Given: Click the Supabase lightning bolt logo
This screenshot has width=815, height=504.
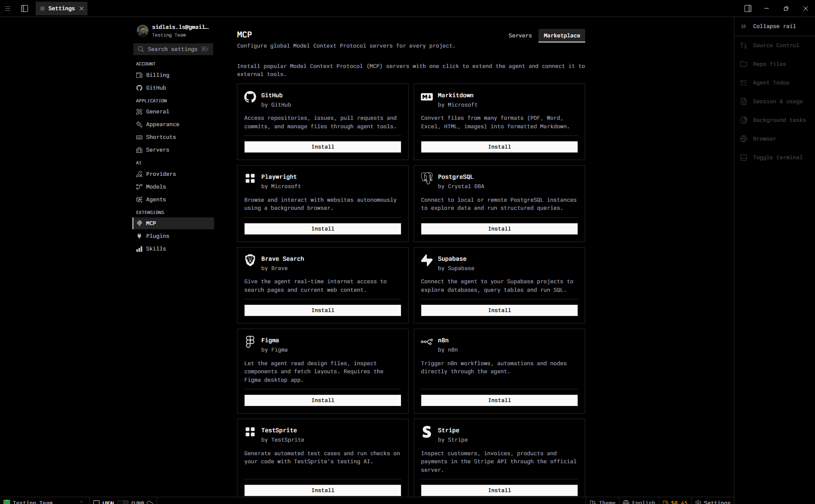Looking at the screenshot, I should 427,260.
